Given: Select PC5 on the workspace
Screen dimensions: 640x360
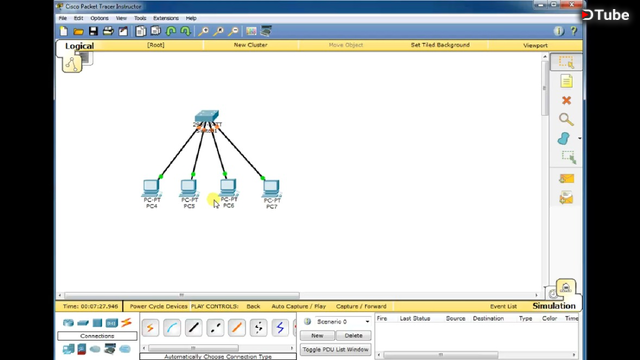Looking at the screenshot, I should (x=189, y=188).
